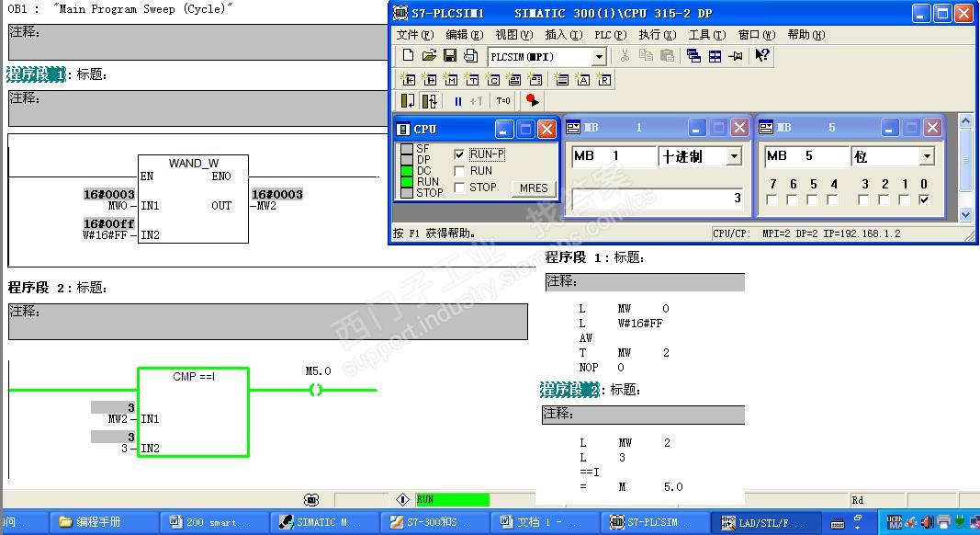Cascade windows with the overlapping windows icon
The height and width of the screenshot is (535, 980).
[x=693, y=56]
